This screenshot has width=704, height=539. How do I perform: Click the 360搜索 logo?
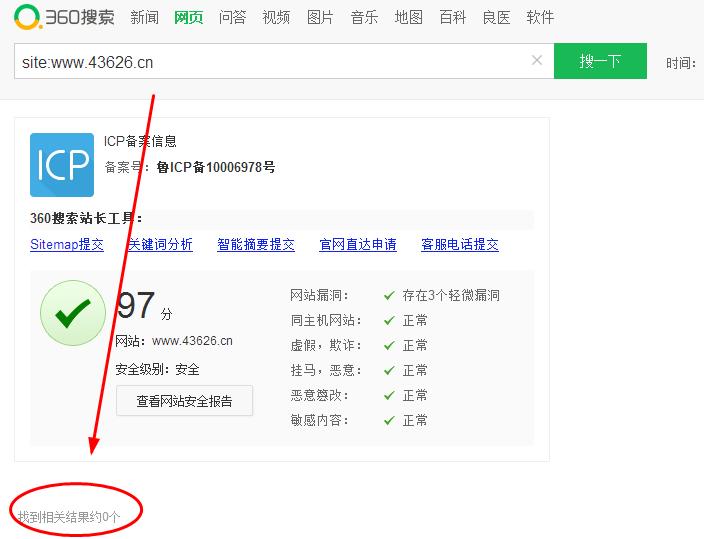pos(64,17)
